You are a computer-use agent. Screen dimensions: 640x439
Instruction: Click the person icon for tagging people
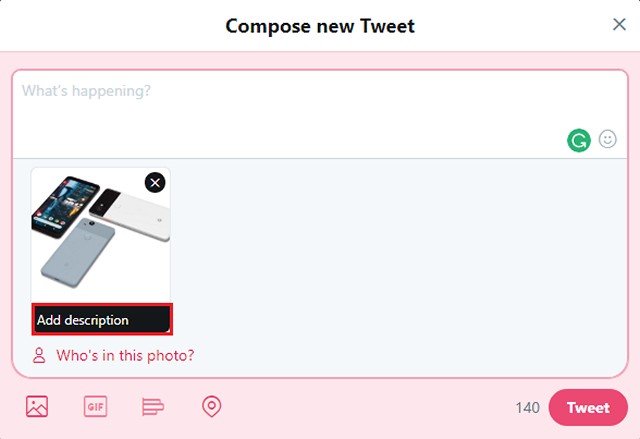(x=39, y=355)
